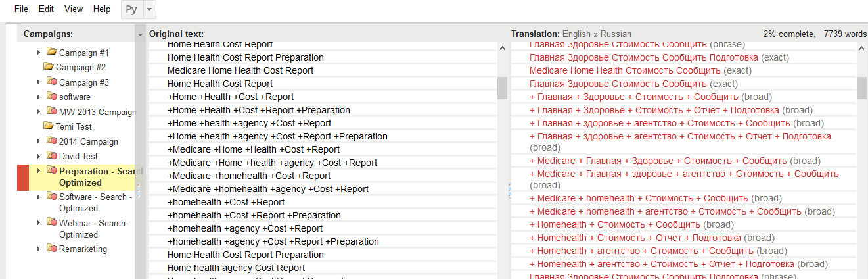Click the Temi Test folder icon
Screen dimensions: 868x279
tap(49, 126)
